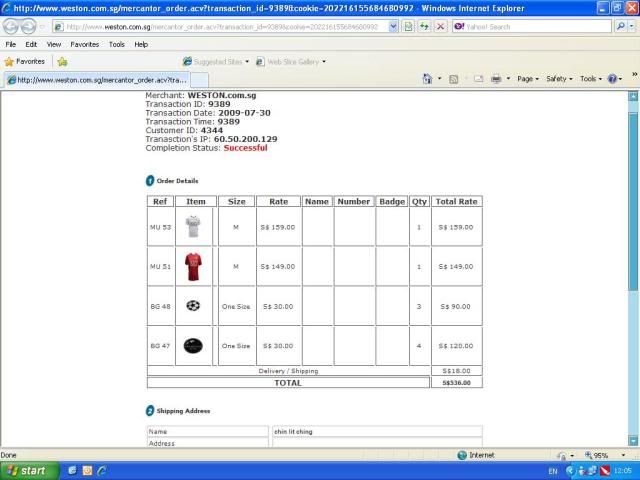The height and width of the screenshot is (480, 640).
Task: Open Favorites with the star button
Action: click(24, 62)
